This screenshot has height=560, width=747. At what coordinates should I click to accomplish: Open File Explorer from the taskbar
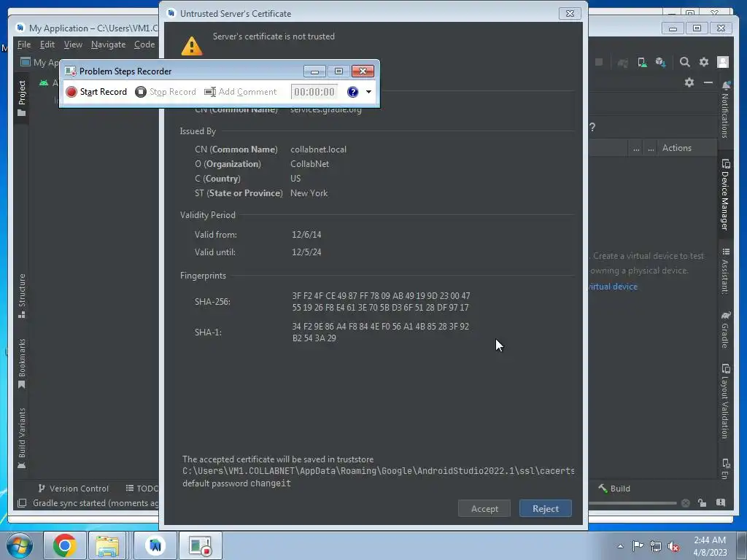point(108,545)
